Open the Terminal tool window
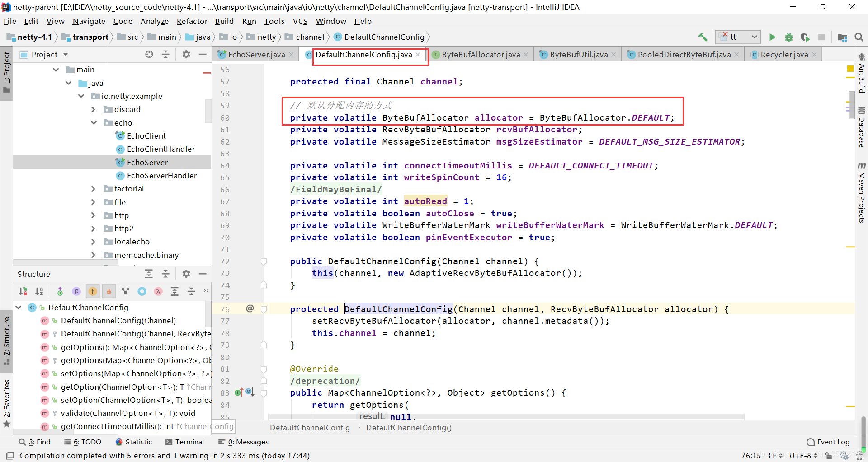Image resolution: width=868 pixels, height=462 pixels. pos(184,442)
